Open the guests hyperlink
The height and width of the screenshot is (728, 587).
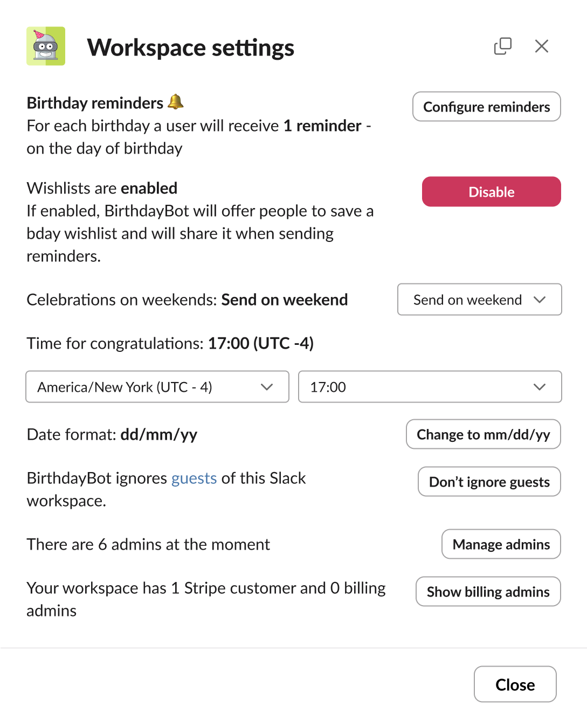coord(194,478)
